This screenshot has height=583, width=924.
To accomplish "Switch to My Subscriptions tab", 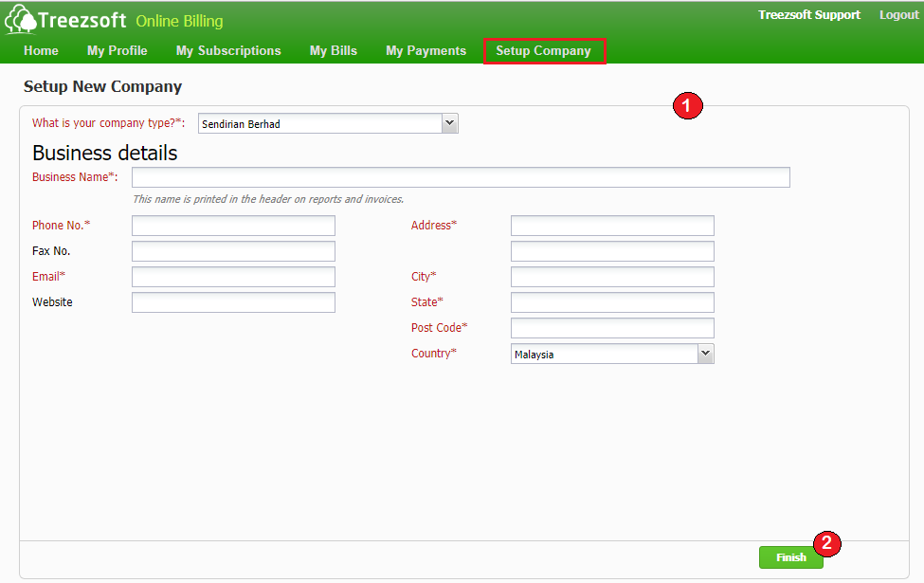I will point(228,51).
